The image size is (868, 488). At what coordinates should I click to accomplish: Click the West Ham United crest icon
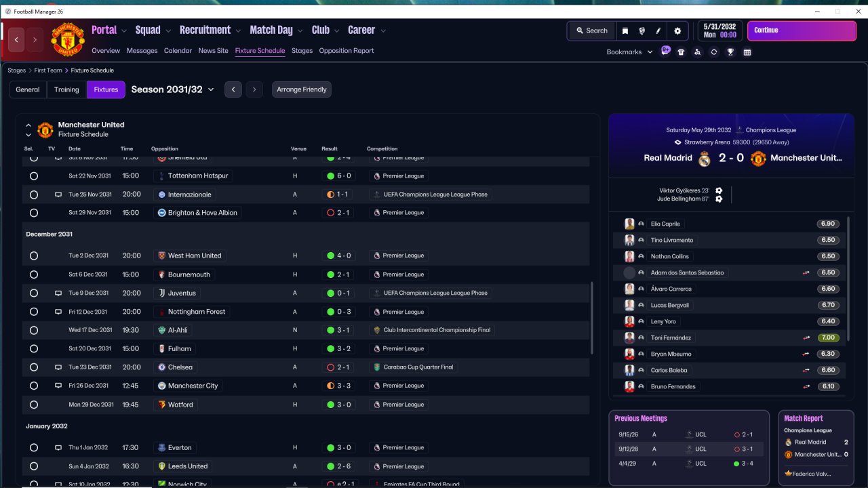pos(161,256)
